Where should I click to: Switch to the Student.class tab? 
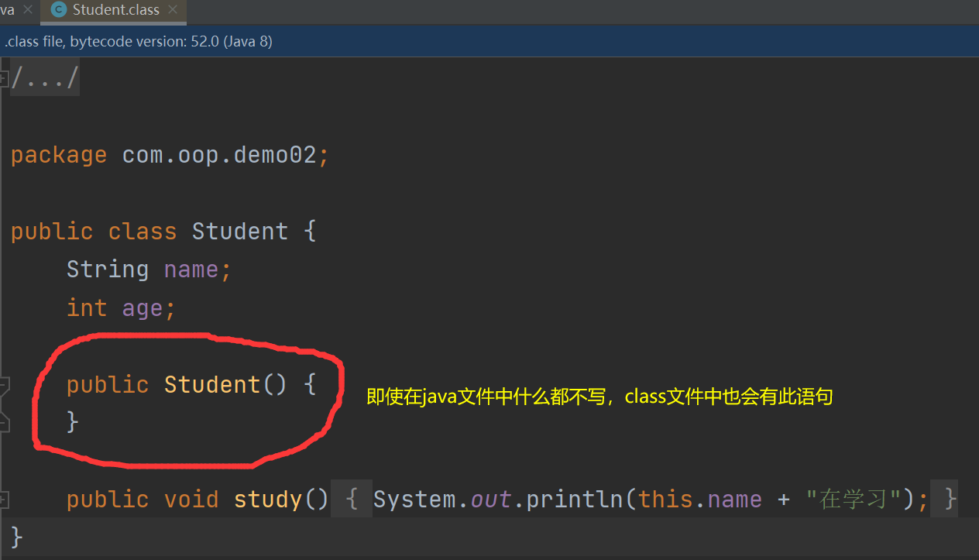(115, 11)
